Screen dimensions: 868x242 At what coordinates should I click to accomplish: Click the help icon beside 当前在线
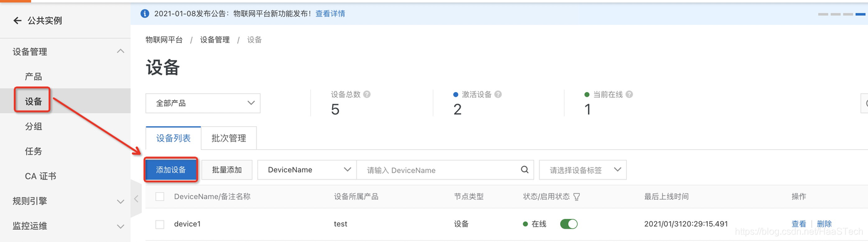629,94
